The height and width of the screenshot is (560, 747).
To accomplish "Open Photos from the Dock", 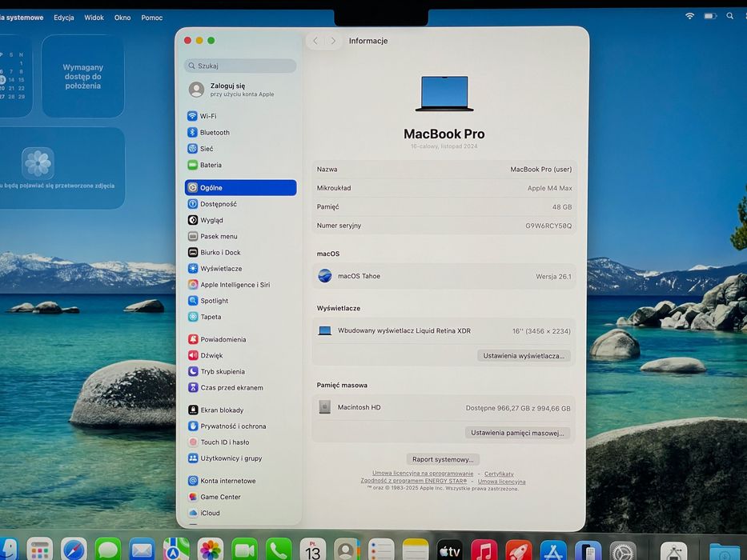I will (210, 551).
